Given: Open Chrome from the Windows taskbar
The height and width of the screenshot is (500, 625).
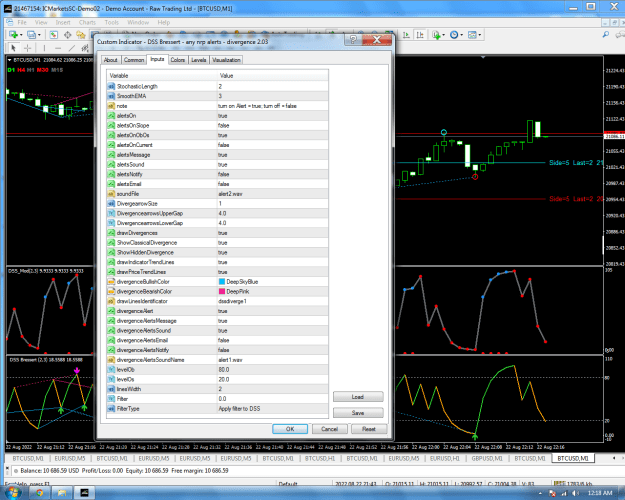Looking at the screenshot, I should [x=39, y=493].
